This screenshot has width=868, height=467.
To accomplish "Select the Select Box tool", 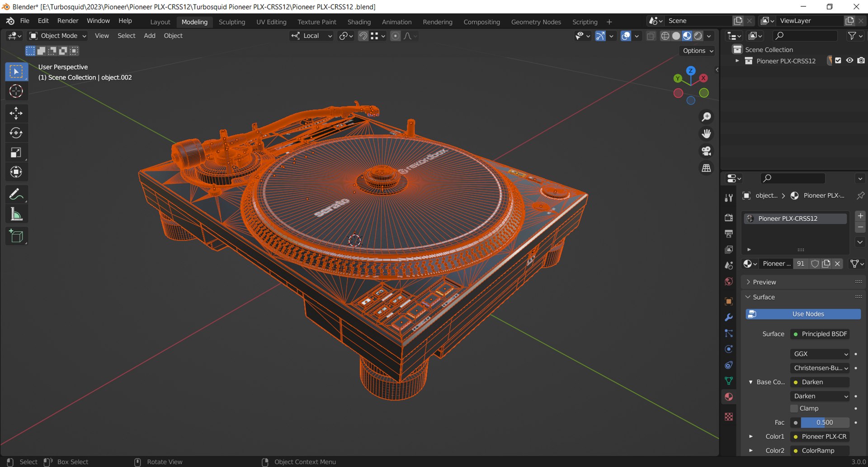I will 16,71.
